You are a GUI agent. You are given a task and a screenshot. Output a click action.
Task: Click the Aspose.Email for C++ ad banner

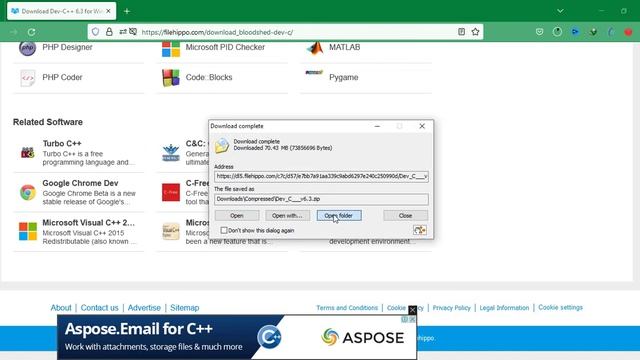coord(237,337)
